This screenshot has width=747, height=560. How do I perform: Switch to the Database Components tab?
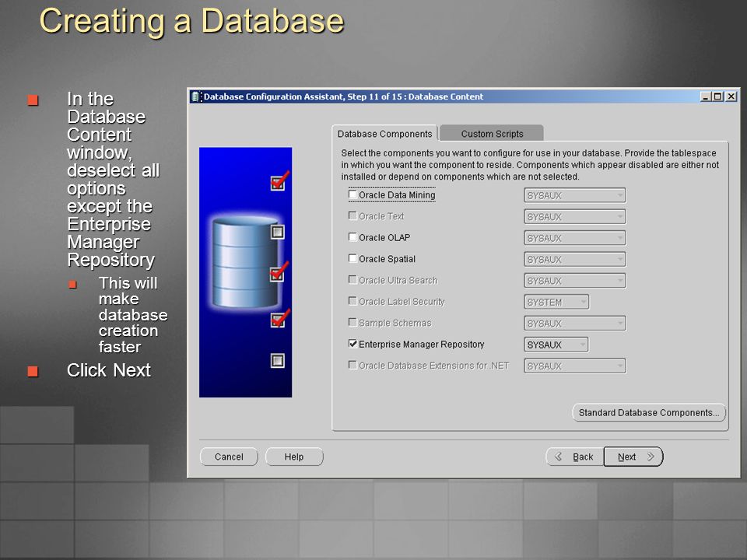[x=384, y=134]
